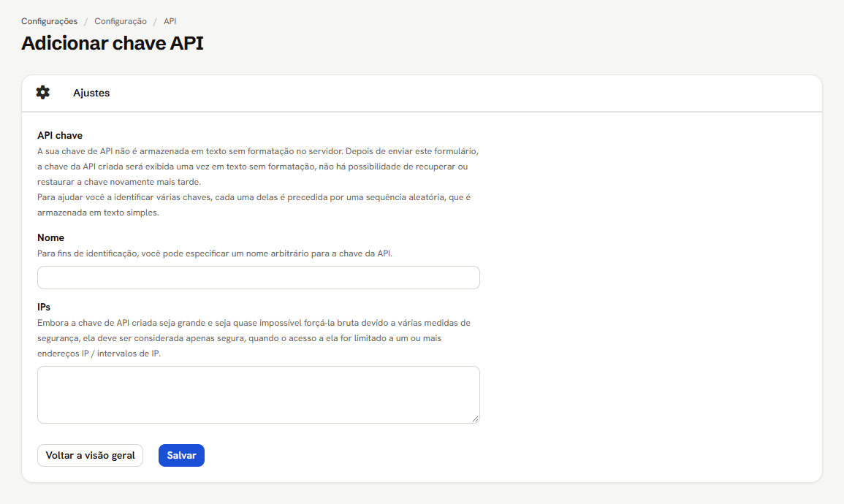Image resolution: width=844 pixels, height=504 pixels.
Task: Click the API chave section heading
Action: (x=60, y=136)
